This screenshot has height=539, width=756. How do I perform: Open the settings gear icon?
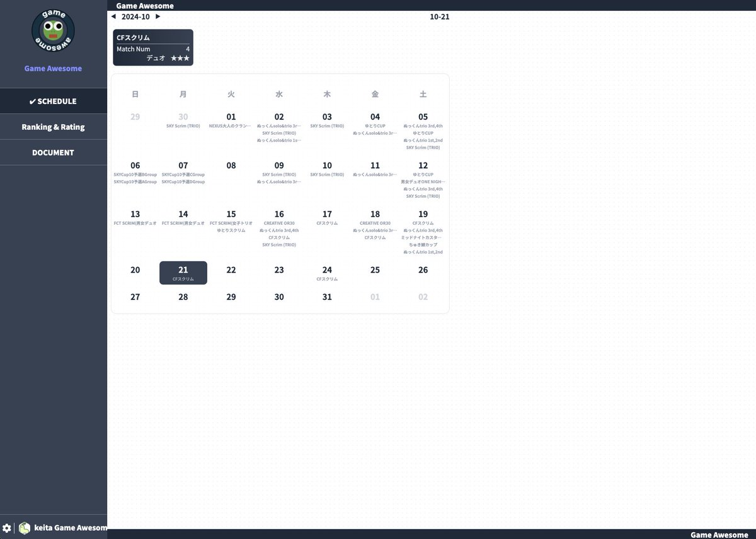(x=7, y=528)
